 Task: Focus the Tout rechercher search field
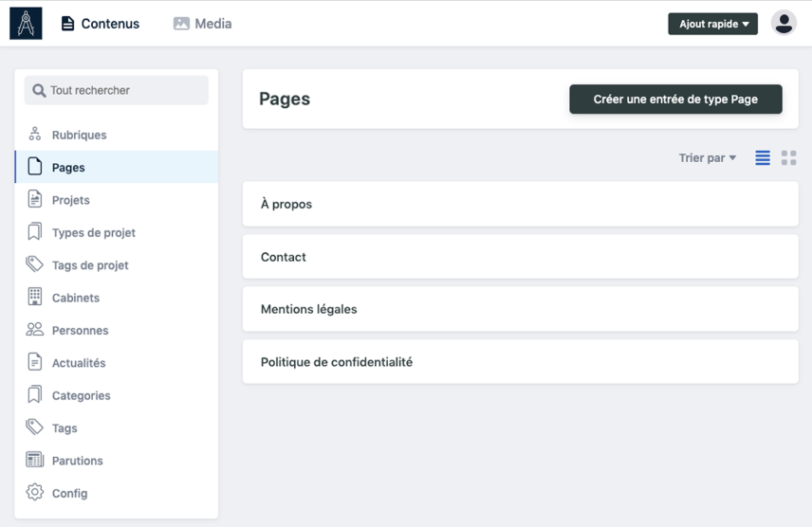[117, 91]
